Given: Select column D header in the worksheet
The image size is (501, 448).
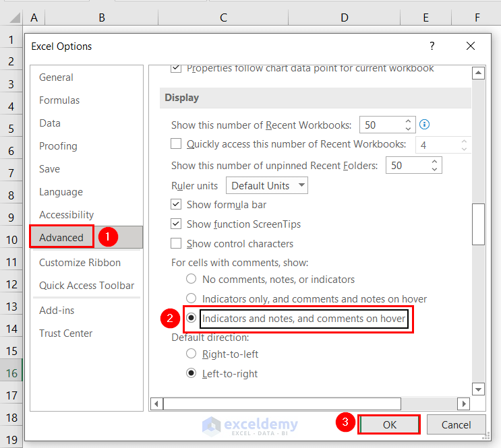Looking at the screenshot, I should coord(344,18).
